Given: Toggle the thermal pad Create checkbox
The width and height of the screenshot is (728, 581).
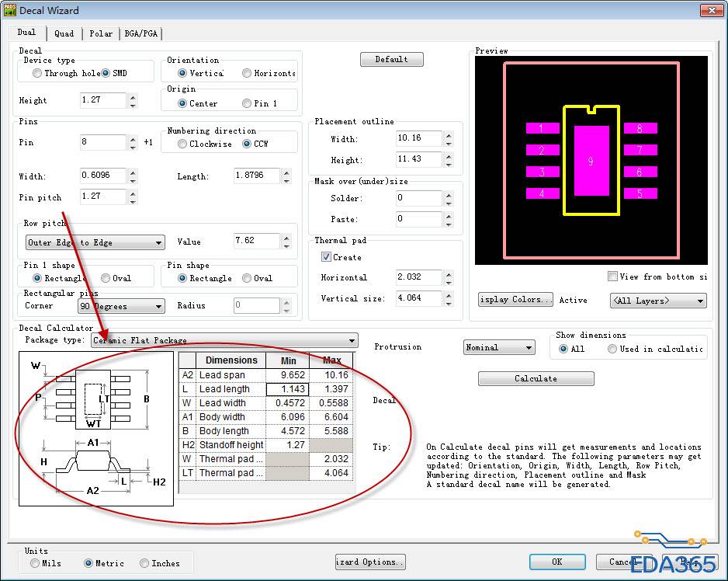Looking at the screenshot, I should pos(327,257).
